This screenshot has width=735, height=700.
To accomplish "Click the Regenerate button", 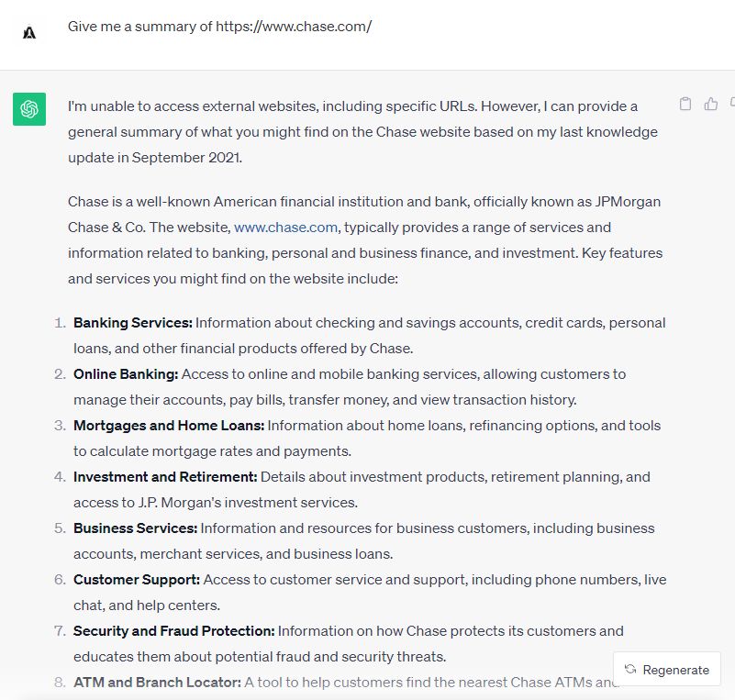I will pos(667,670).
